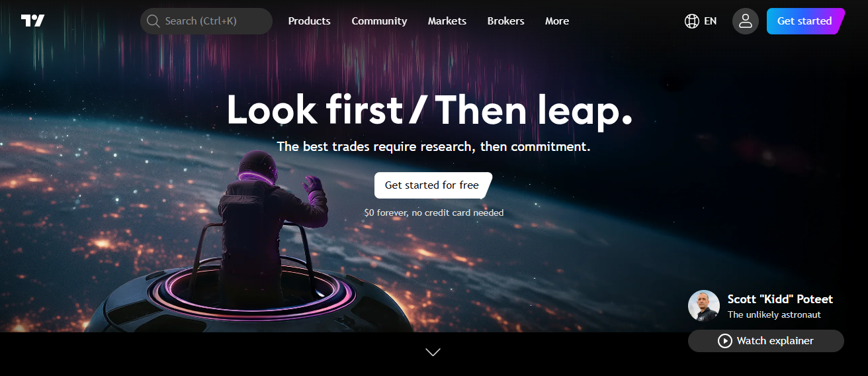
Task: Click the downward chevron arrow at bottom
Action: coord(433,352)
